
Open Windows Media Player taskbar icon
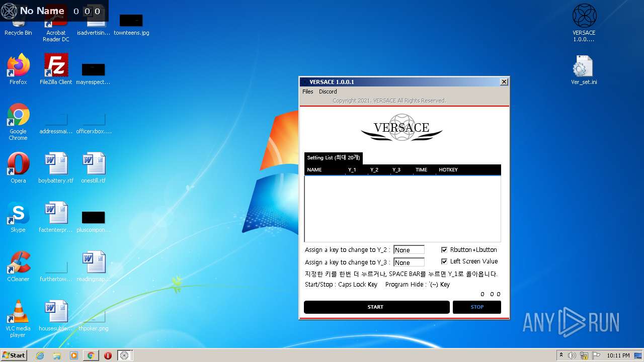pos(74,355)
